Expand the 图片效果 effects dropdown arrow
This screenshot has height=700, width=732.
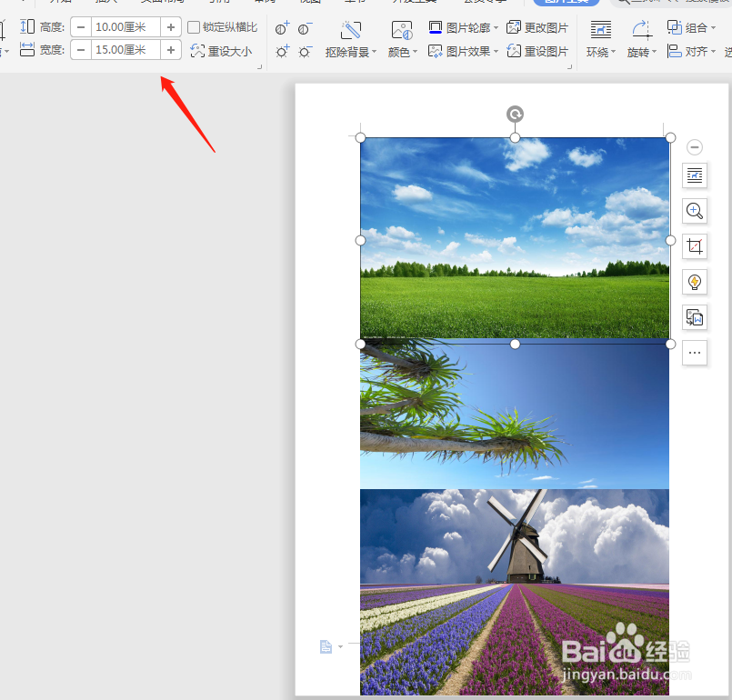click(496, 51)
